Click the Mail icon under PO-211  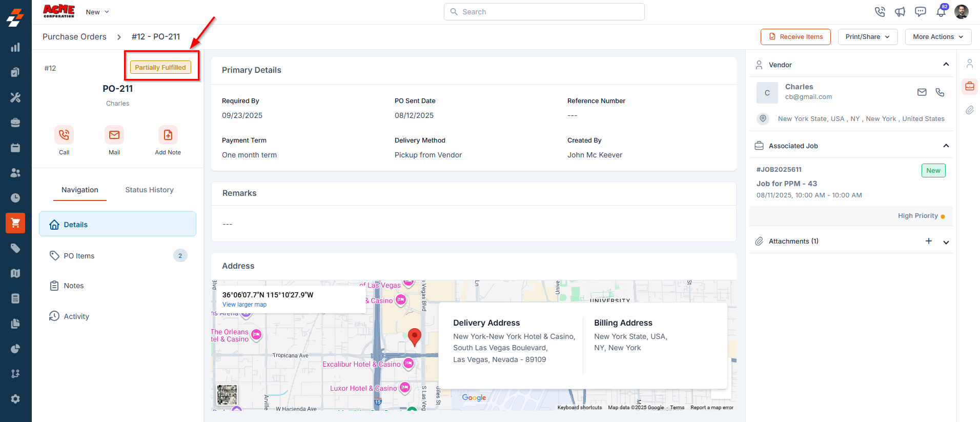(114, 135)
